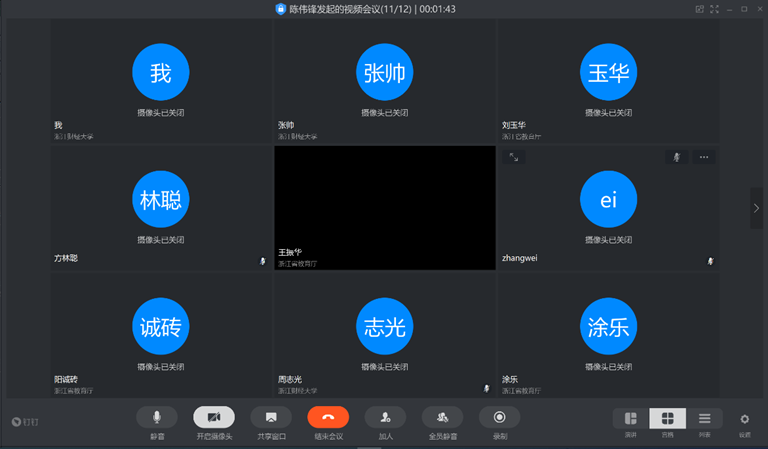The image size is (768, 449).
Task: Click the pop-out window icon in title bar
Action: tap(699, 9)
